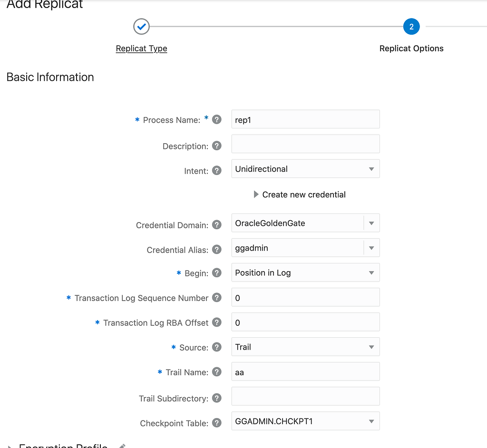
Task: Show help for Checkpoint Table
Action: click(217, 422)
